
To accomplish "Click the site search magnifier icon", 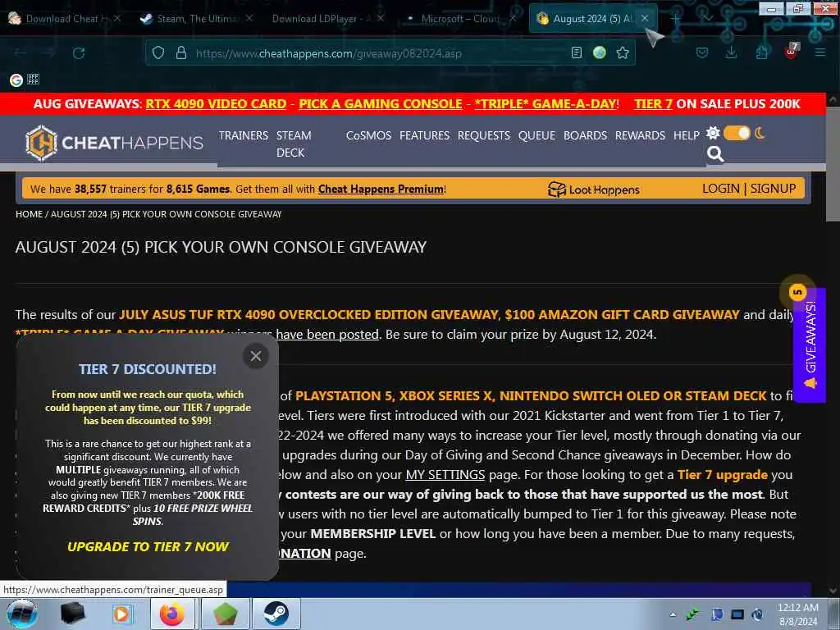I will (x=715, y=154).
